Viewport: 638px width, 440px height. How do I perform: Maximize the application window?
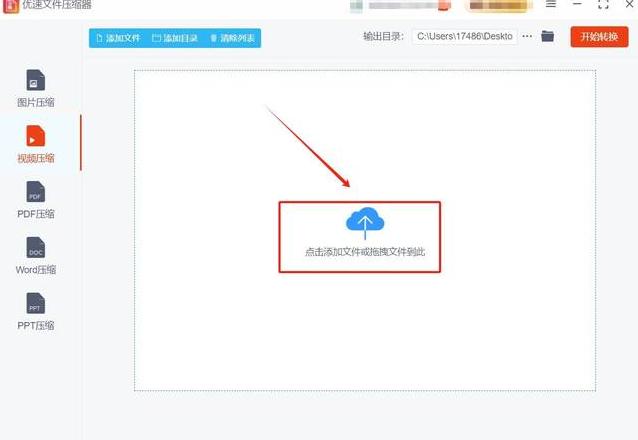(x=603, y=4)
